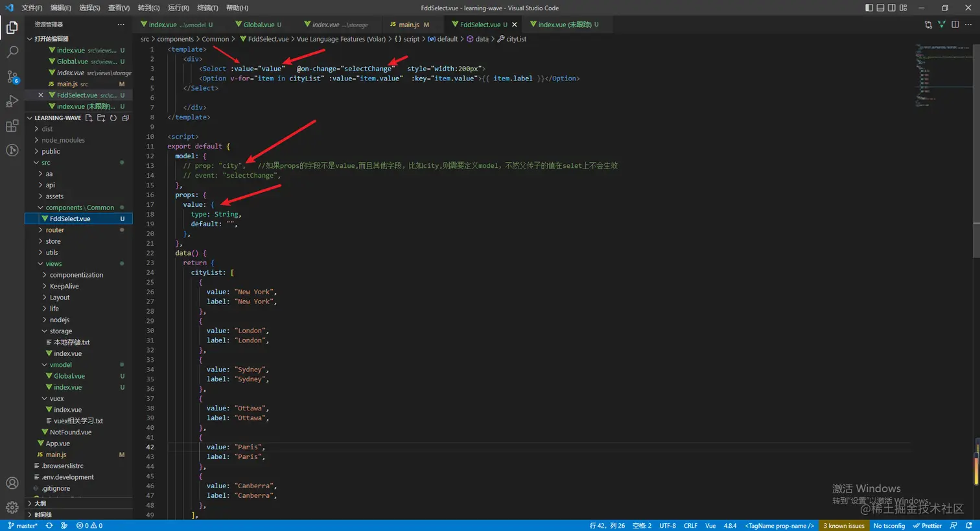
Task: Refresh the LEARNING-WAVE explorer tree
Action: point(113,118)
